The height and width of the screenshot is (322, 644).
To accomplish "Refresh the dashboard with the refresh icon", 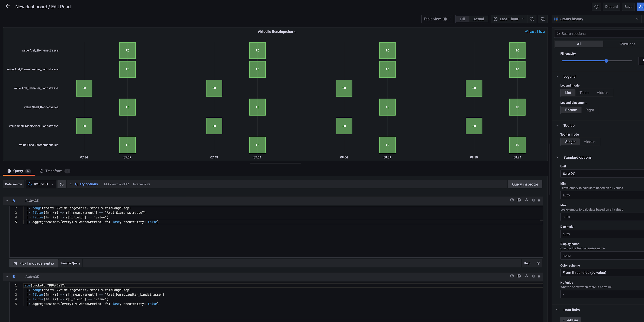I will [x=543, y=19].
